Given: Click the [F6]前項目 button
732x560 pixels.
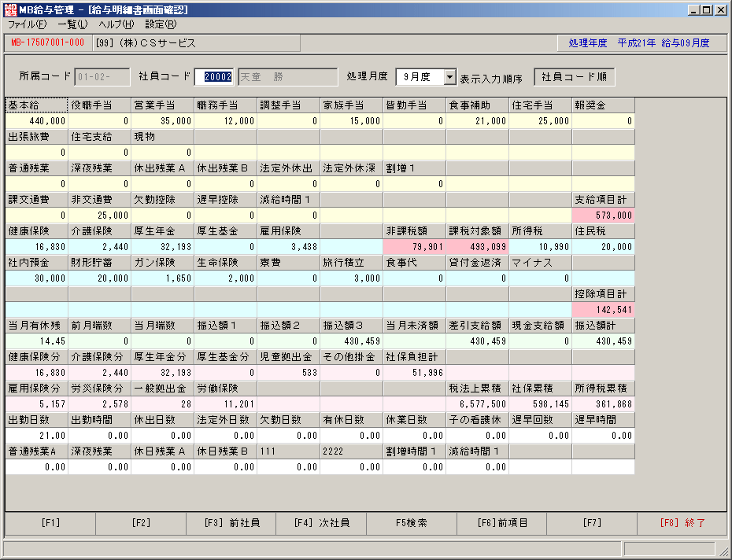Looking at the screenshot, I should point(502,523).
